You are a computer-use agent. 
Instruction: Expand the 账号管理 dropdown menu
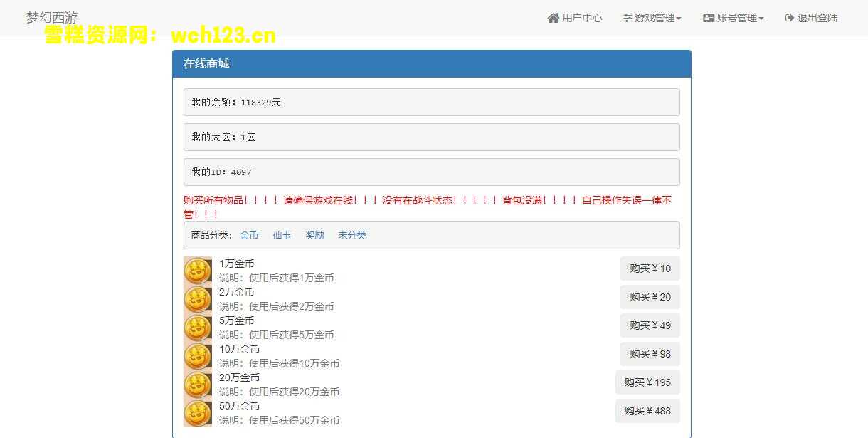[733, 18]
